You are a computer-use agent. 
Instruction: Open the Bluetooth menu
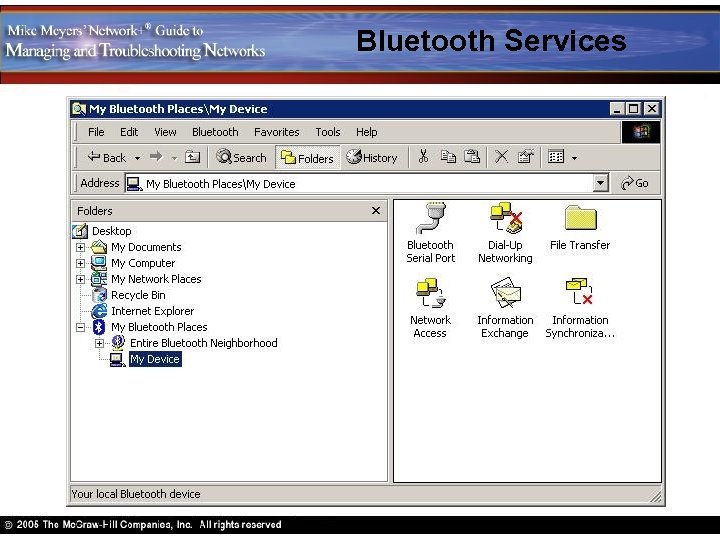click(215, 132)
